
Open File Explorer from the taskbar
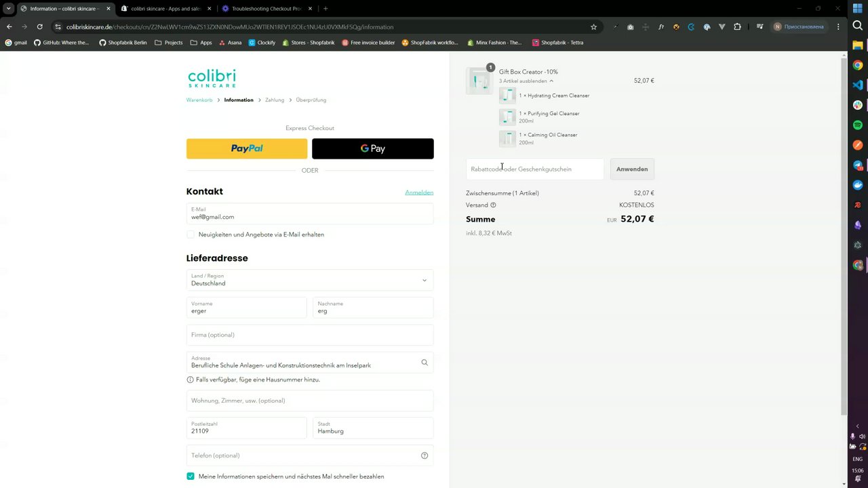[858, 45]
